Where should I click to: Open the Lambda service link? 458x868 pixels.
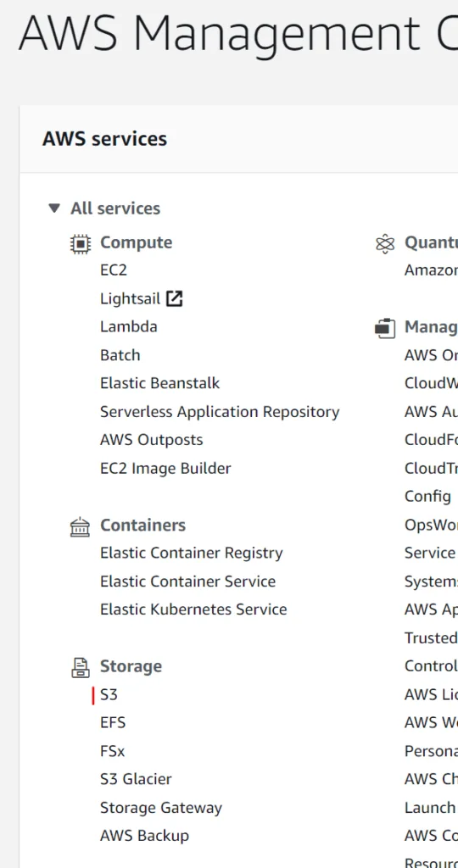(x=128, y=326)
